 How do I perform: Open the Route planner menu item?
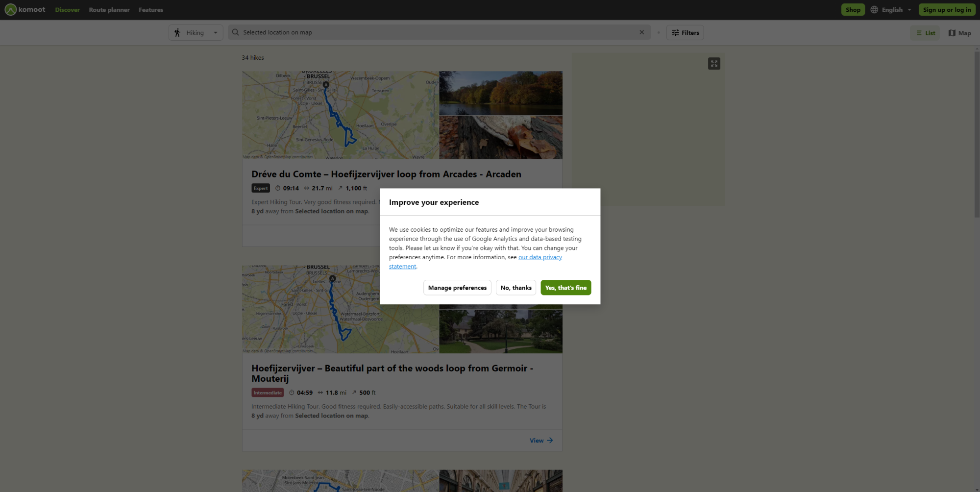point(109,9)
